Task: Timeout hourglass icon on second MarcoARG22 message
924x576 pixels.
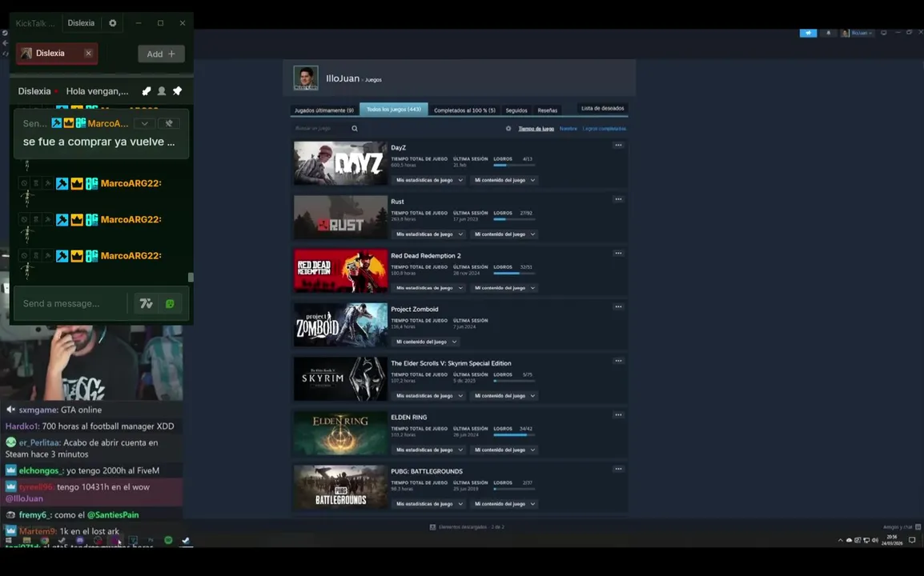Action: [36, 219]
